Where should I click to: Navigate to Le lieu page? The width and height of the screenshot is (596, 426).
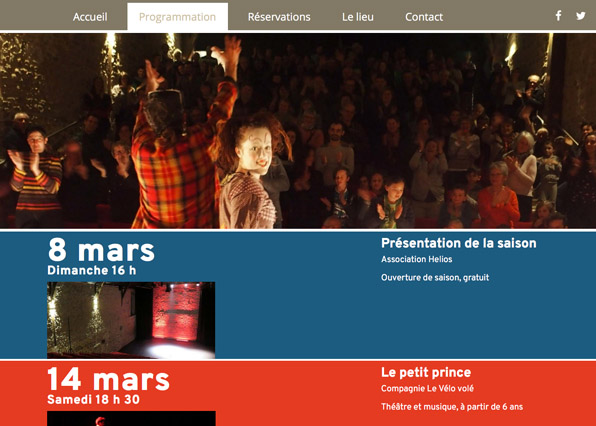358,17
